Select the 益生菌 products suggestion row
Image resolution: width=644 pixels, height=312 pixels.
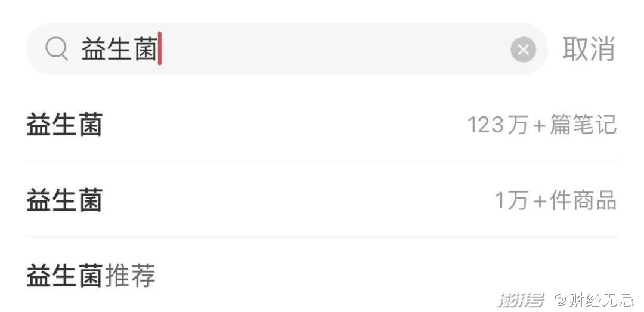click(x=322, y=200)
